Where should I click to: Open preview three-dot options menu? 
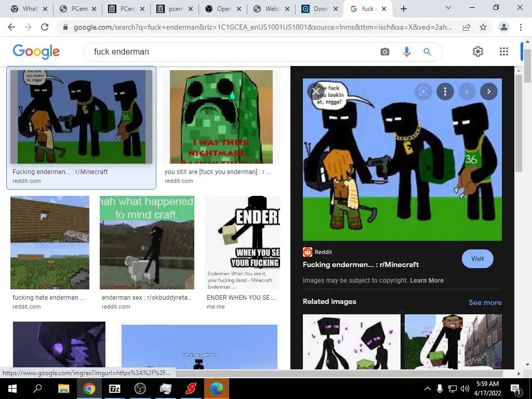(x=445, y=91)
